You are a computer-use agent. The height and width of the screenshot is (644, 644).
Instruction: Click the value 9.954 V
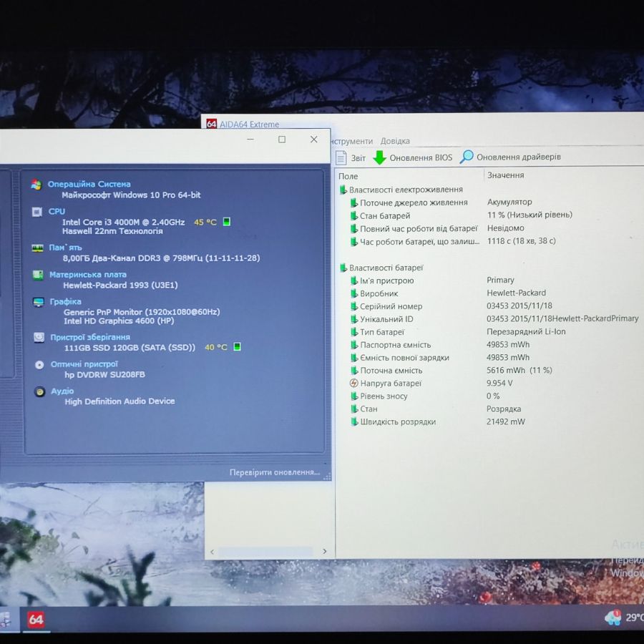[x=499, y=383]
